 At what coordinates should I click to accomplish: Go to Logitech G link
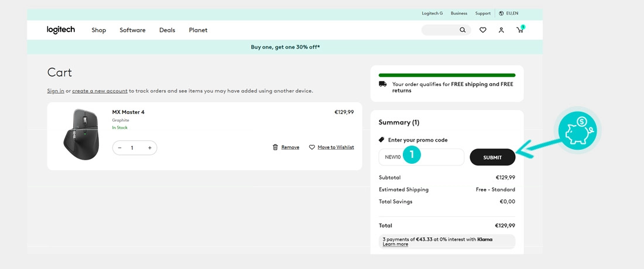pos(432,13)
